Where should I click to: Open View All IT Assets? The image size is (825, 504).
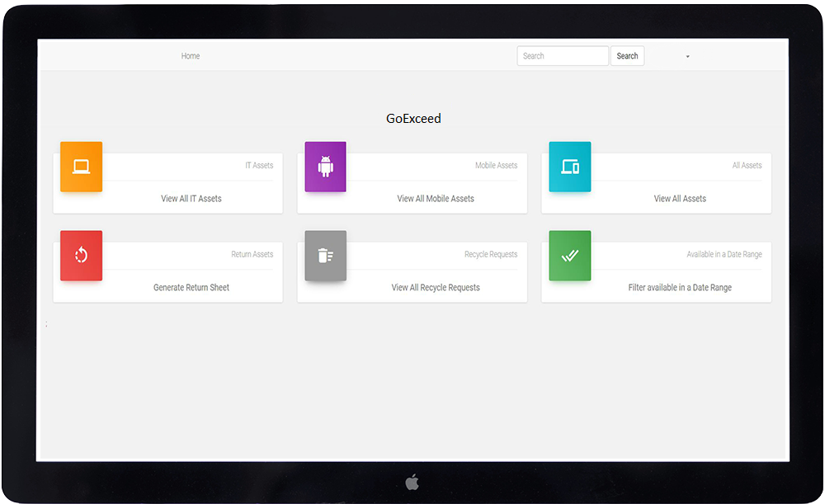[x=191, y=198]
